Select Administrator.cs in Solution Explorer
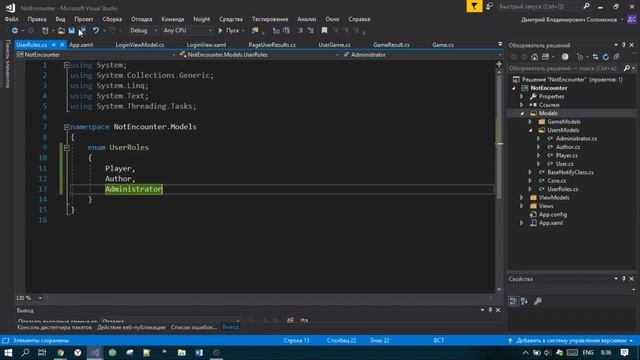 (576, 139)
